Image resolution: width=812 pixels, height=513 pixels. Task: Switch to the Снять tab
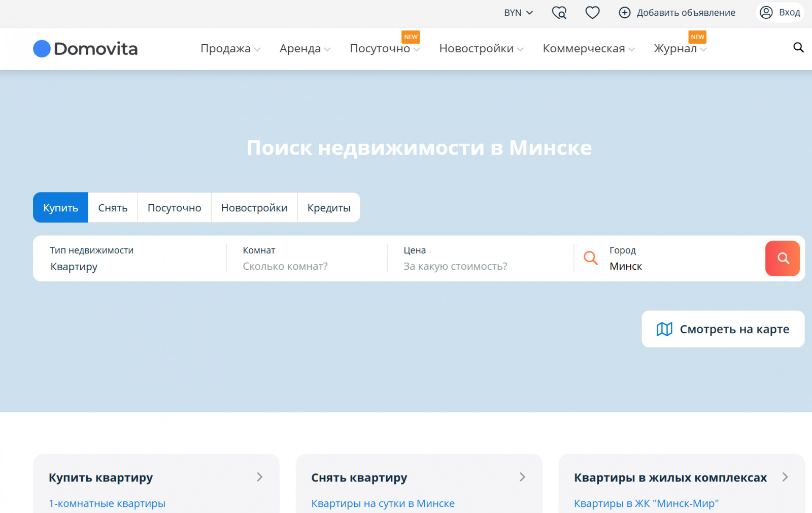(113, 208)
